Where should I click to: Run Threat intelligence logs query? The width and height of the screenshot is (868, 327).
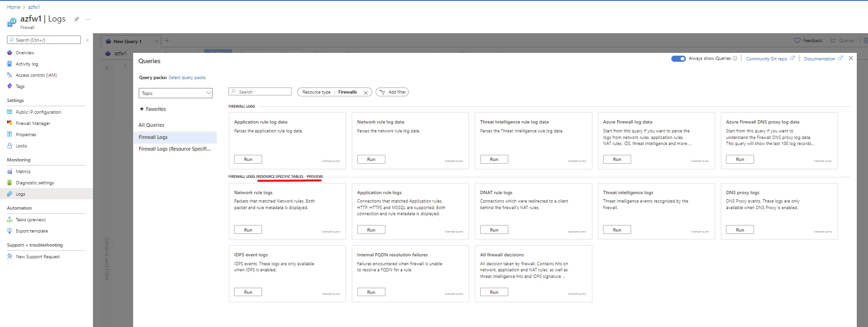pos(617,230)
